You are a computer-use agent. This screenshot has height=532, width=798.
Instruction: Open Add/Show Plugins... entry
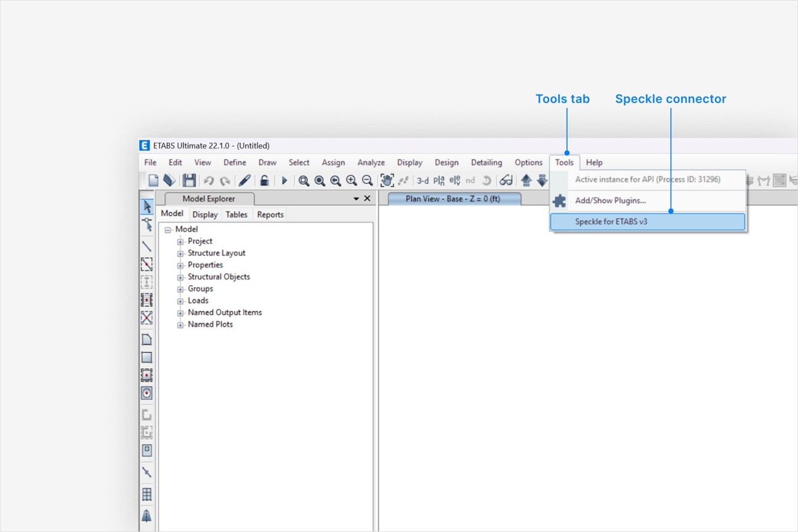point(647,201)
